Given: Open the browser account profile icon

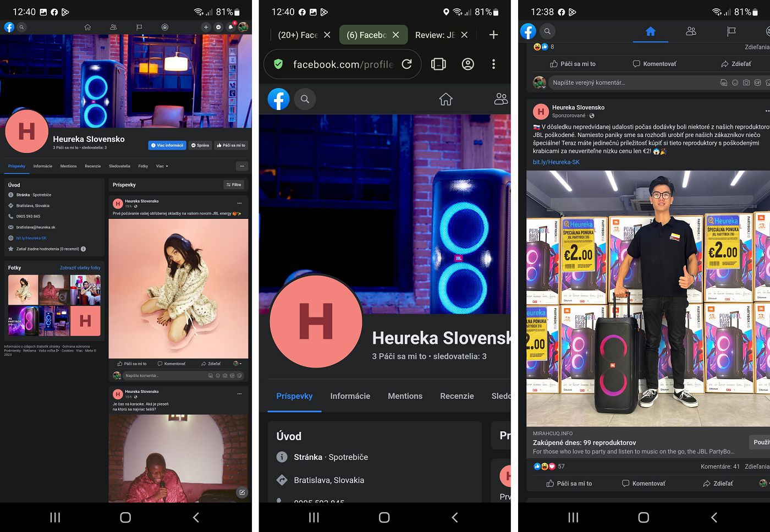Looking at the screenshot, I should (x=468, y=64).
